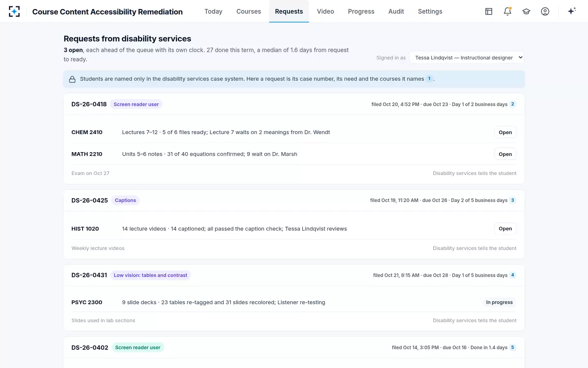
Task: Click the Units 5–6 notes description
Action: coord(209,154)
